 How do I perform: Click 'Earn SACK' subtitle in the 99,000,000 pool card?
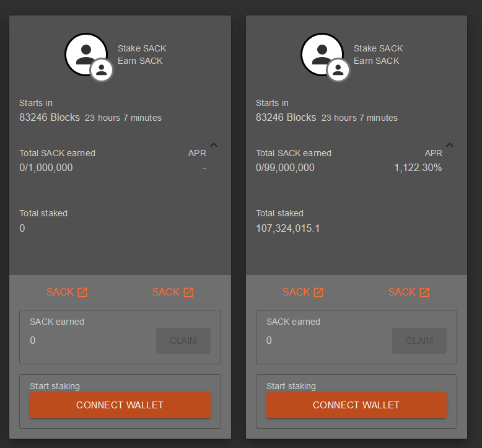[376, 61]
